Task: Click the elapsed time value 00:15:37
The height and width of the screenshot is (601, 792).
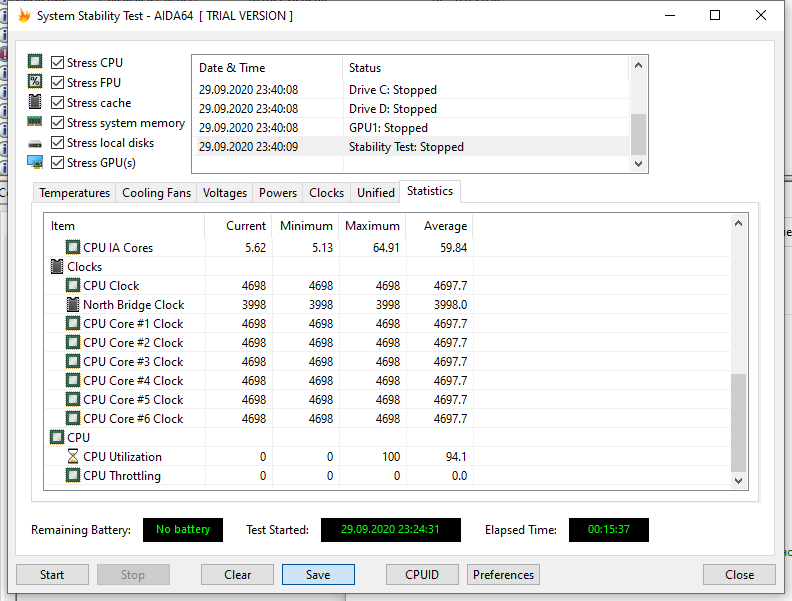Action: tap(609, 529)
